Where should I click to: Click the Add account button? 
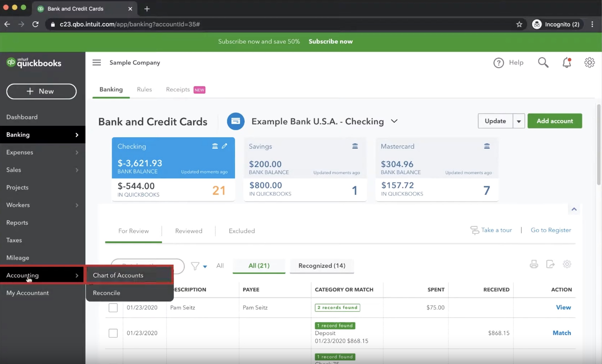tap(555, 121)
